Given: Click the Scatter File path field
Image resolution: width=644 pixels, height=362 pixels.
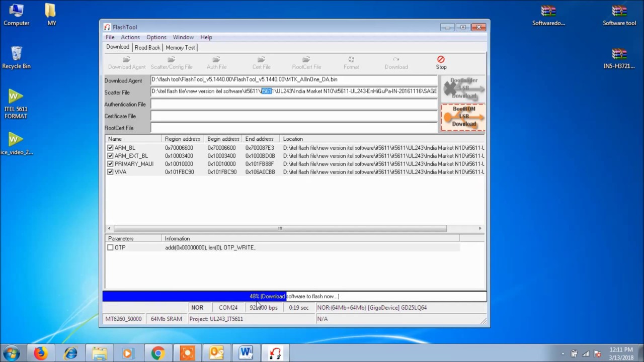Looking at the screenshot, I should (x=294, y=92).
